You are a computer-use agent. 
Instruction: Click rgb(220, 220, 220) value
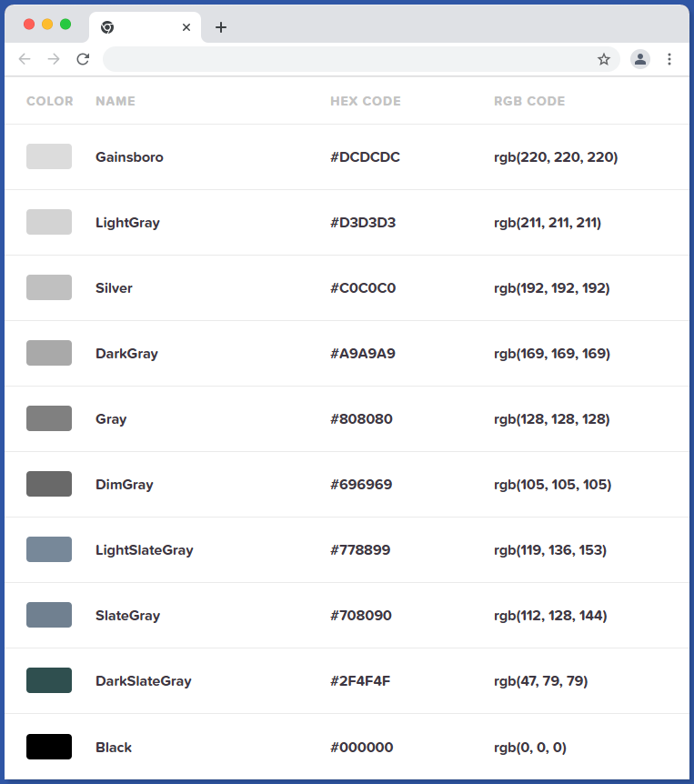(556, 157)
